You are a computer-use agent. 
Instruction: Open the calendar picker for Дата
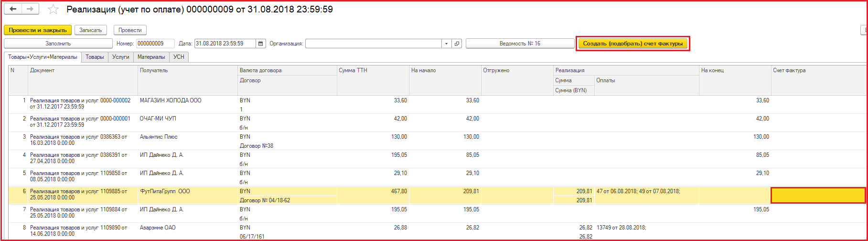(x=261, y=44)
